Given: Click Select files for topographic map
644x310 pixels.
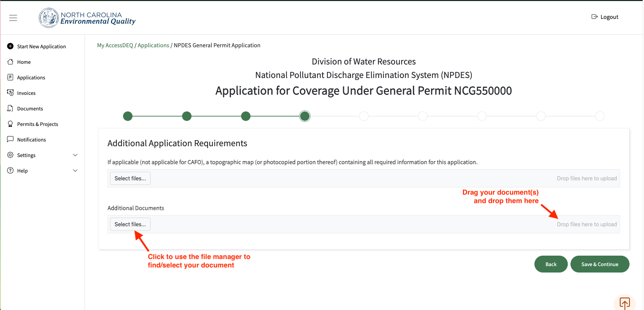Looking at the screenshot, I should (x=130, y=178).
